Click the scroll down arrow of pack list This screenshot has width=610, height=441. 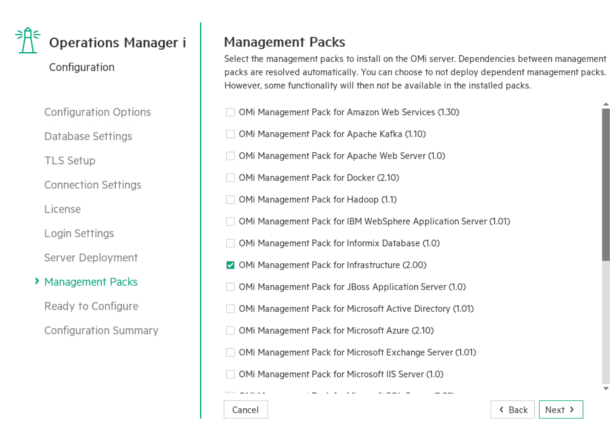point(606,388)
